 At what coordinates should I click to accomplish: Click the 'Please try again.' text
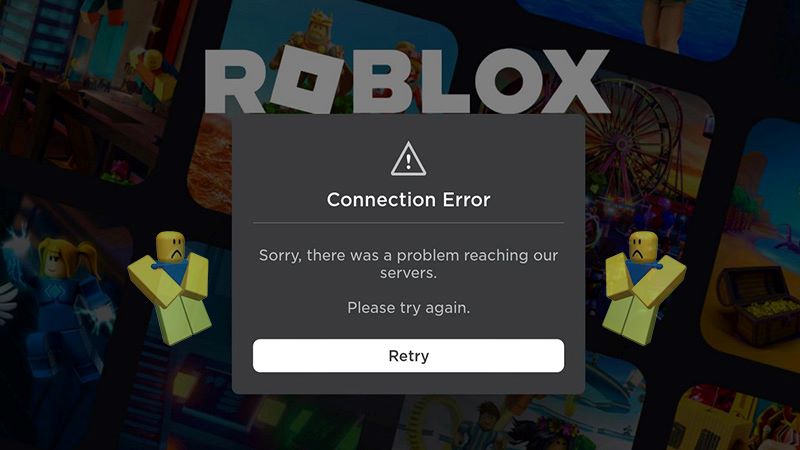click(x=408, y=308)
